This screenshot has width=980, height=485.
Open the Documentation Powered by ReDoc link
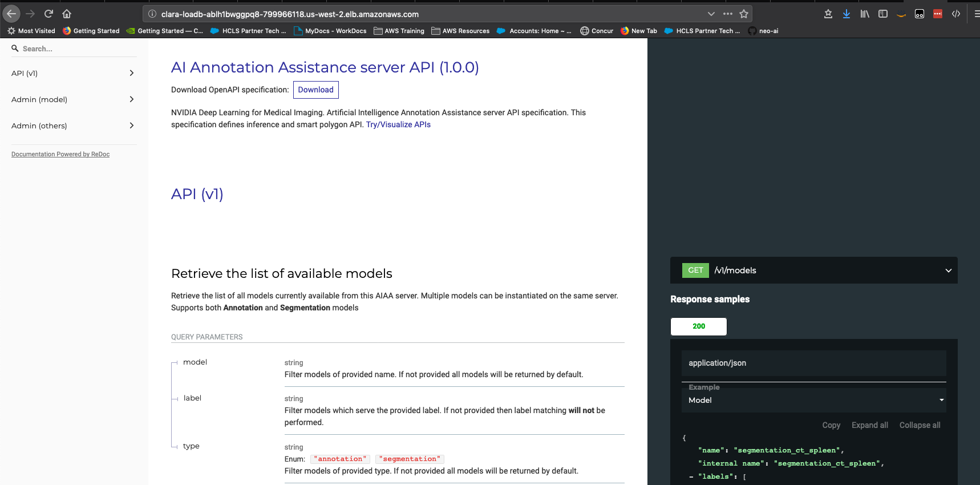coord(60,154)
